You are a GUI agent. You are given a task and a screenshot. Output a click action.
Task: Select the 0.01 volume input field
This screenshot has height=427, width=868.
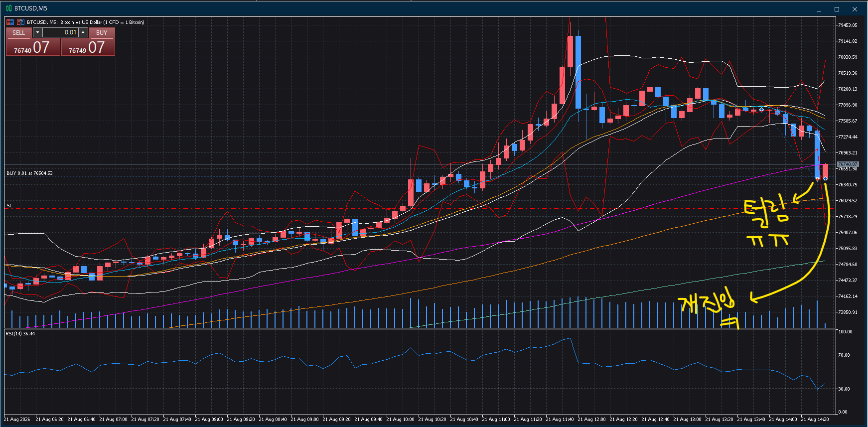point(60,32)
